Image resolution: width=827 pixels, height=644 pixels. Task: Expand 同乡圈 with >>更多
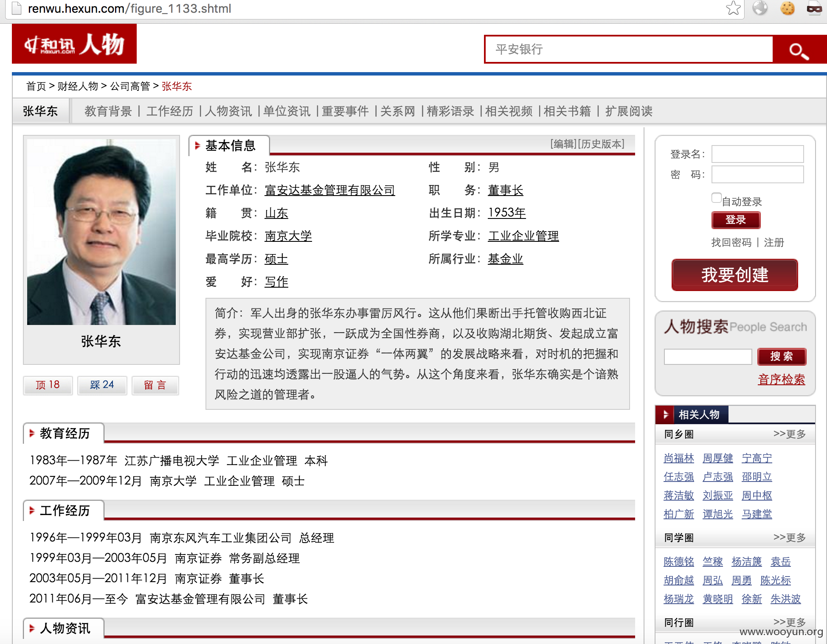point(790,434)
